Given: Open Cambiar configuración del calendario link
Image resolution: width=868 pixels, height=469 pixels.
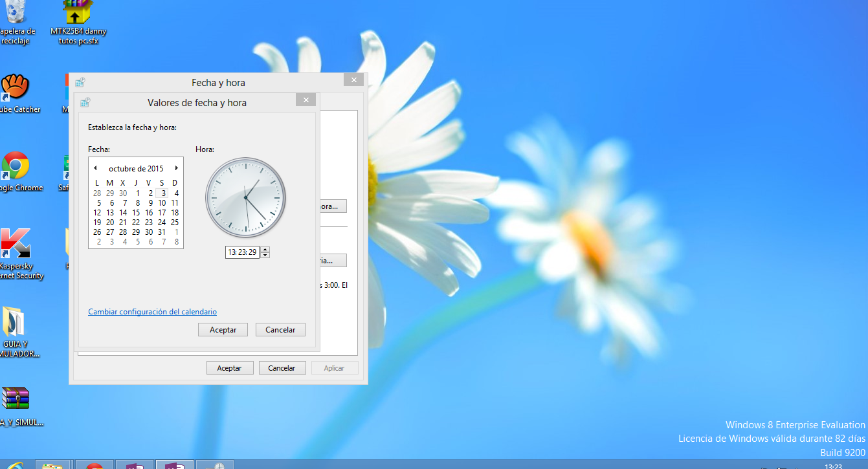Looking at the screenshot, I should pyautogui.click(x=152, y=312).
